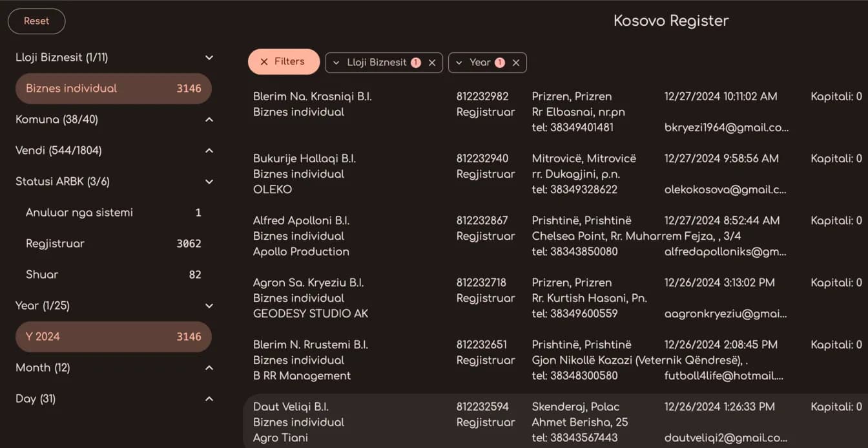Open Lloji Biznesit chip dropdown arrow
This screenshot has width=868, height=448.
336,63
